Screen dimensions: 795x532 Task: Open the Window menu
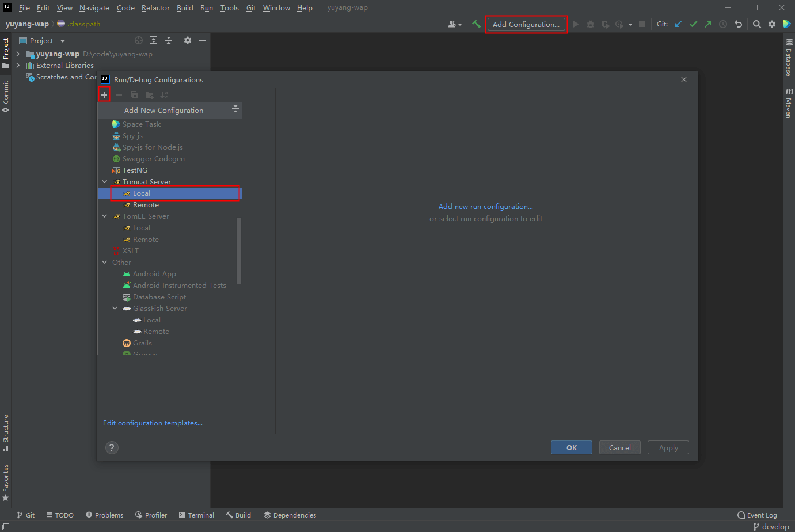(x=276, y=7)
